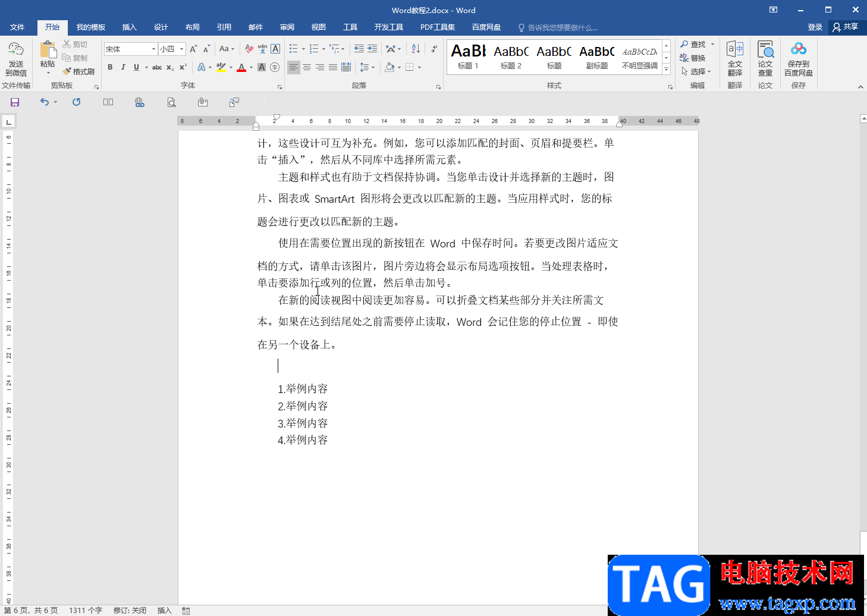Toggle underline formatting
The width and height of the screenshot is (867, 616).
136,67
